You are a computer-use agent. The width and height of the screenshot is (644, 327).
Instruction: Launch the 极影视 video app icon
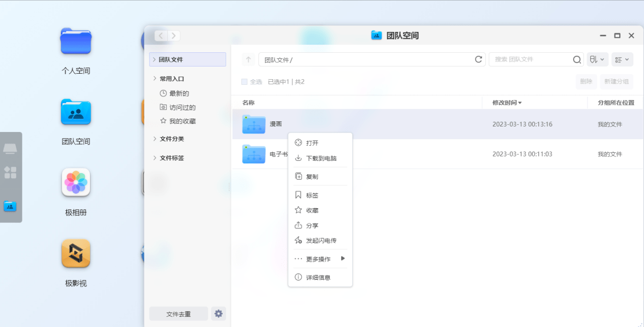click(x=76, y=253)
